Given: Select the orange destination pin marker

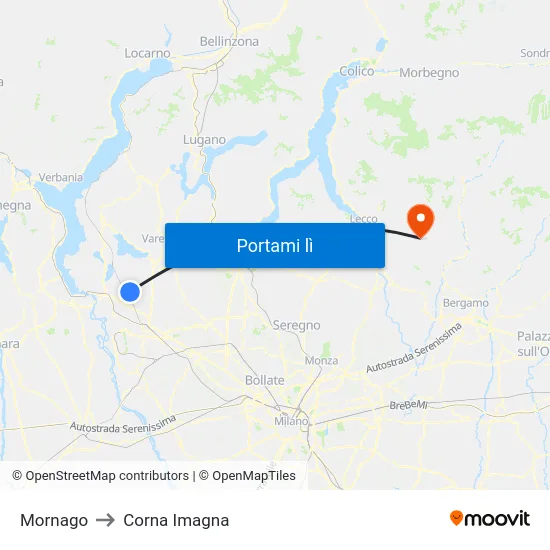Looking at the screenshot, I should [421, 221].
